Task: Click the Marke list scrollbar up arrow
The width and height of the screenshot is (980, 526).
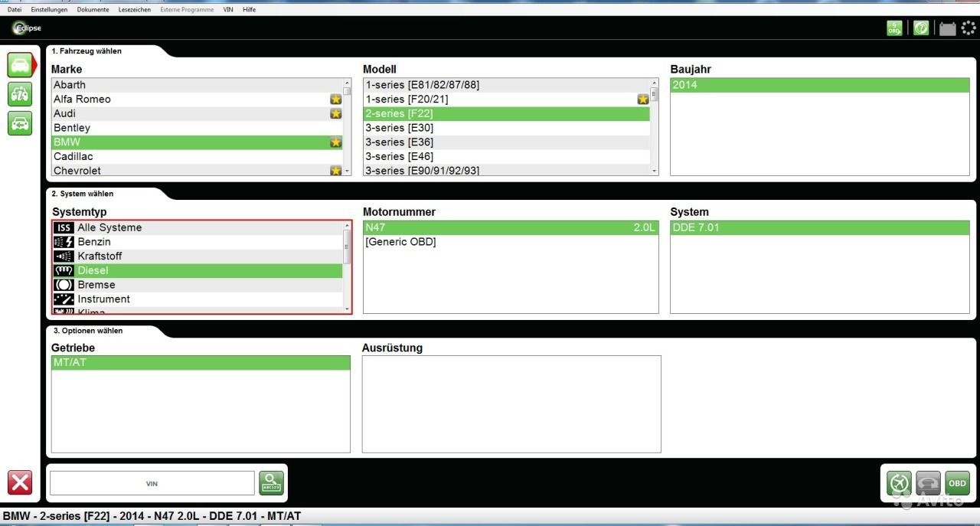Action: pos(347,83)
